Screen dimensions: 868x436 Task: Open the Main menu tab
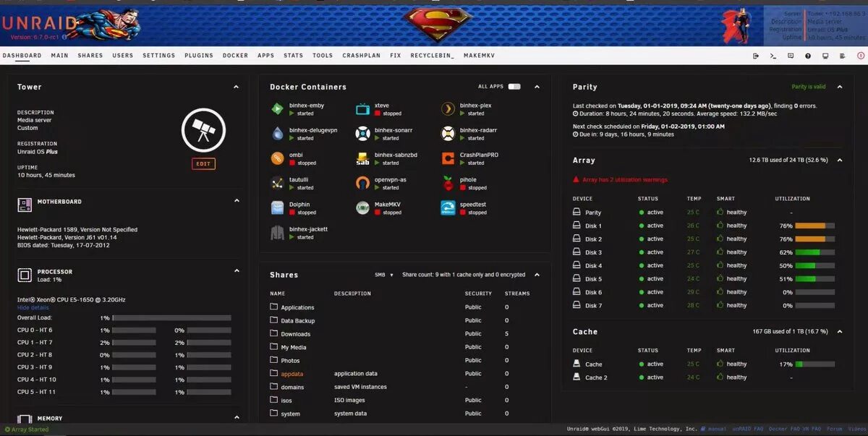tap(59, 56)
